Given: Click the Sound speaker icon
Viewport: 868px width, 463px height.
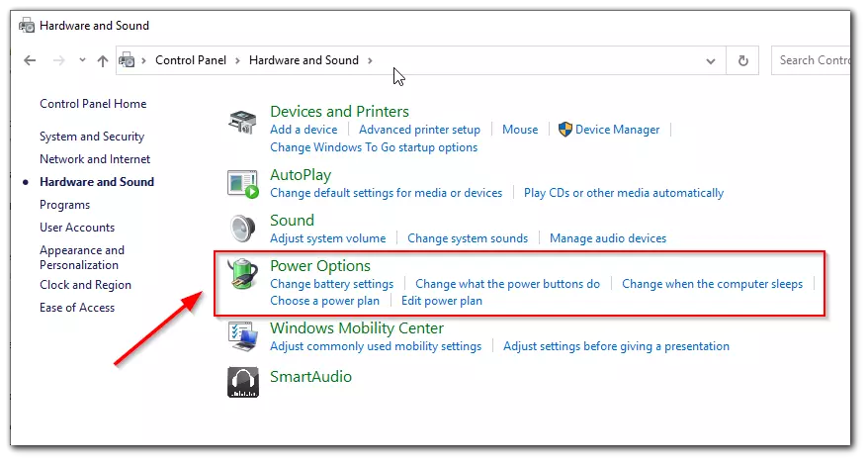Looking at the screenshot, I should point(242,229).
